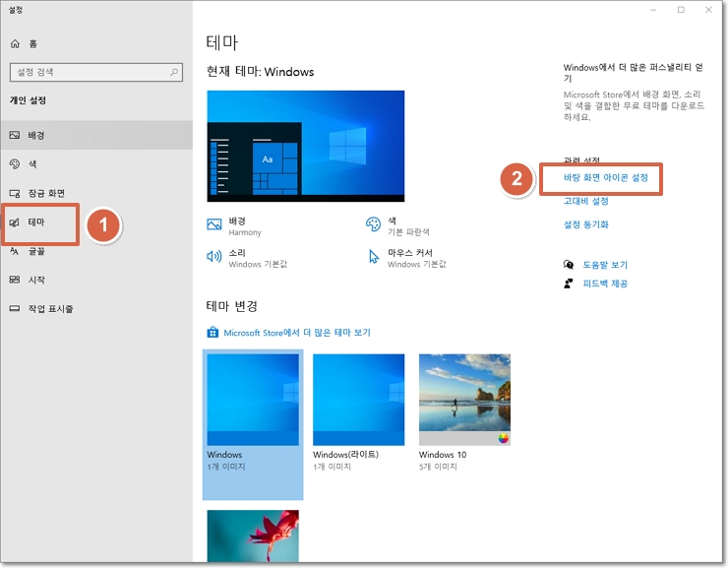
Task: Click the 잠금 화면 lock screen icon
Action: (15, 193)
